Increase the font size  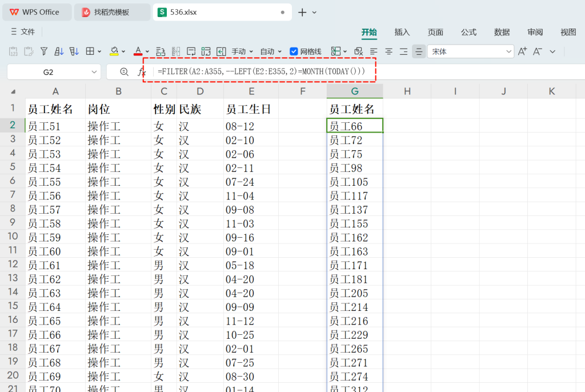coord(522,51)
